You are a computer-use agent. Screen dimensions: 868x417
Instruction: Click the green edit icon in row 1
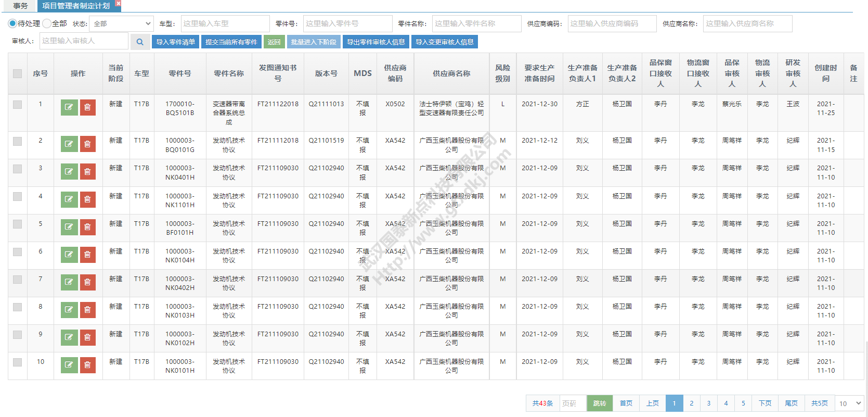pos(69,107)
